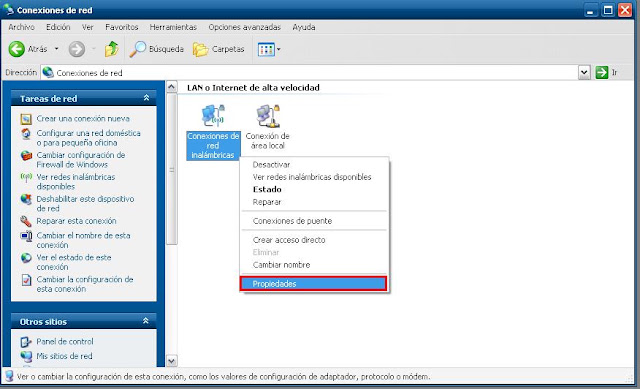
Task: Click the Vistas view mode icon
Action: tap(266, 49)
